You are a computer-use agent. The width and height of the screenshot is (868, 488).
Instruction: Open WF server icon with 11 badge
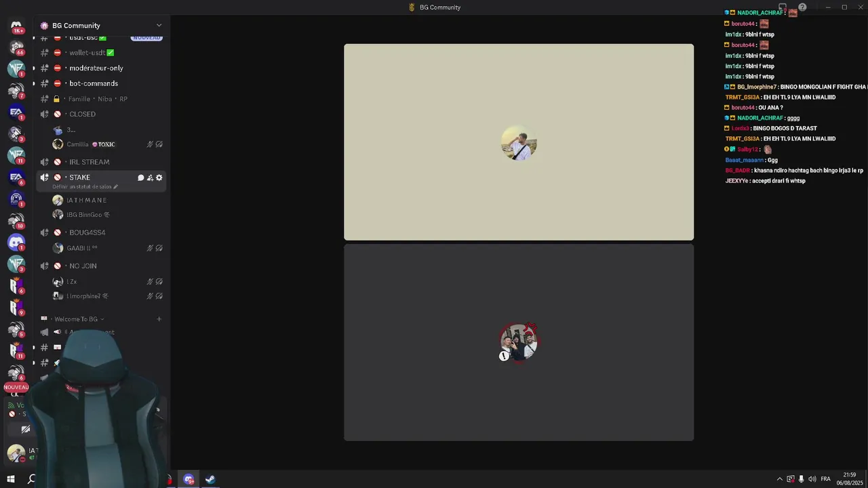pos(16,155)
